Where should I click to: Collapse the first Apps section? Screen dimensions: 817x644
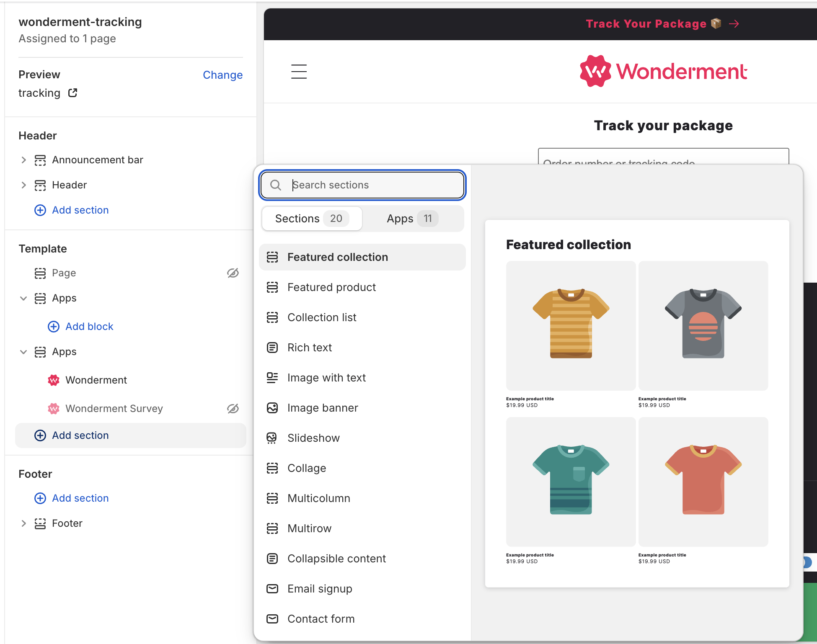[24, 298]
